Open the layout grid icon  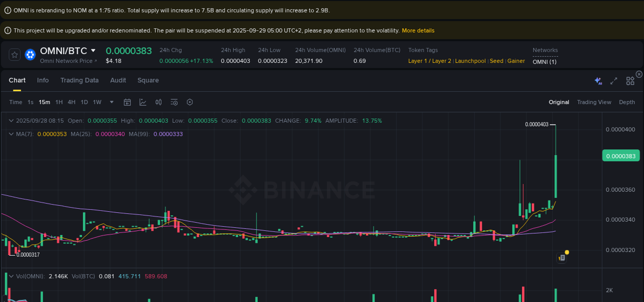tap(630, 81)
